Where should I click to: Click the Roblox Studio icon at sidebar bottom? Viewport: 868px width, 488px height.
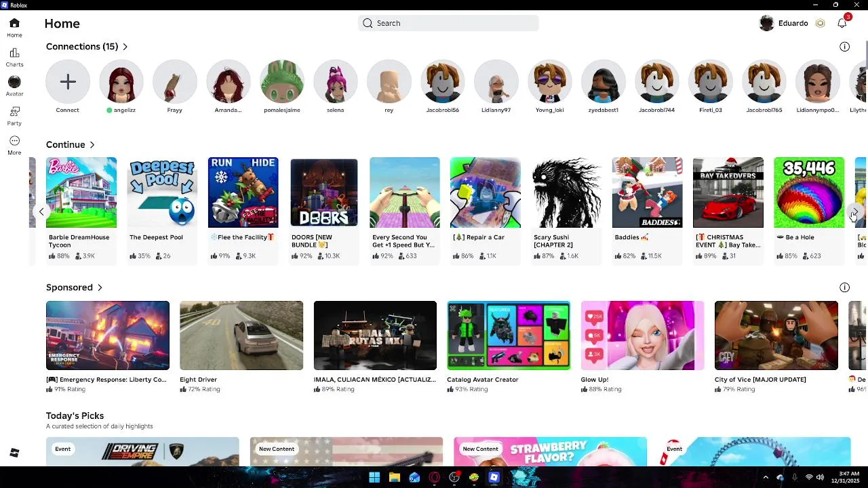click(14, 453)
